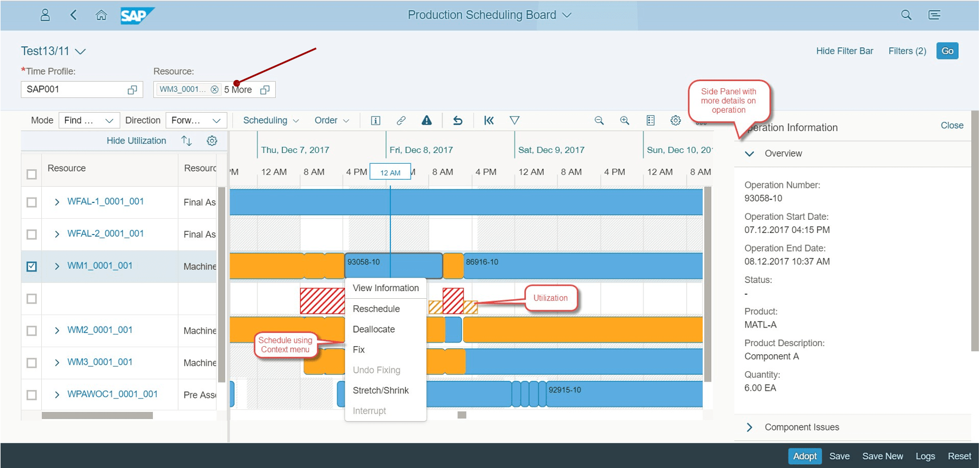The height and width of the screenshot is (468, 980).
Task: Click the Go button
Action: tap(947, 51)
